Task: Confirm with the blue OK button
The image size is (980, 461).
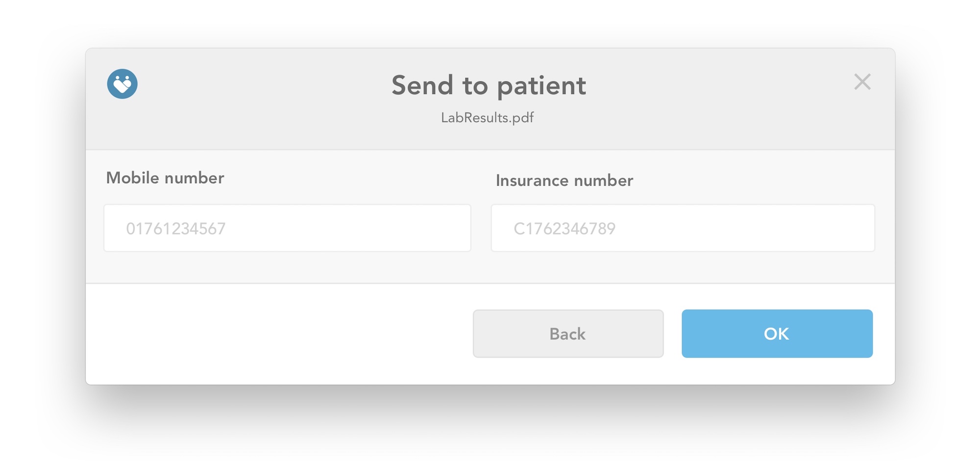Action: tap(777, 334)
